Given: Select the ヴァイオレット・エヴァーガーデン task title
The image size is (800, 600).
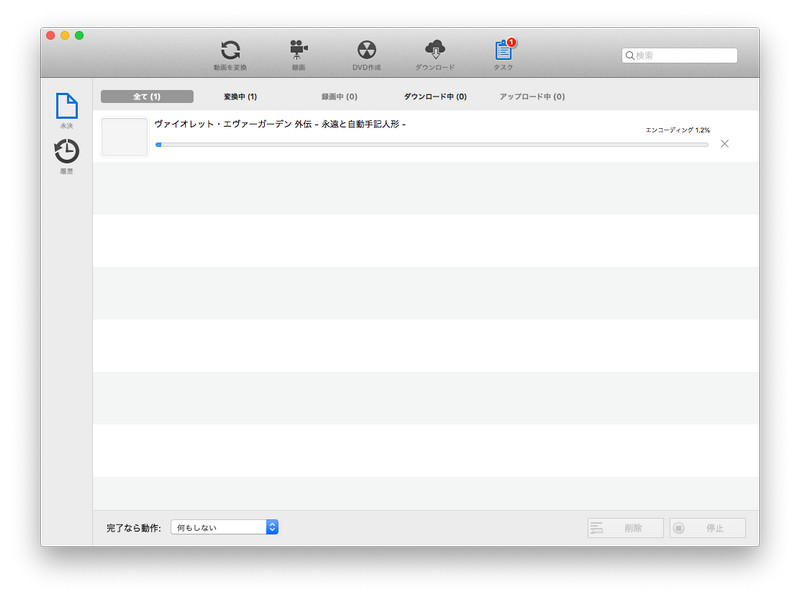Looking at the screenshot, I should coord(280,124).
